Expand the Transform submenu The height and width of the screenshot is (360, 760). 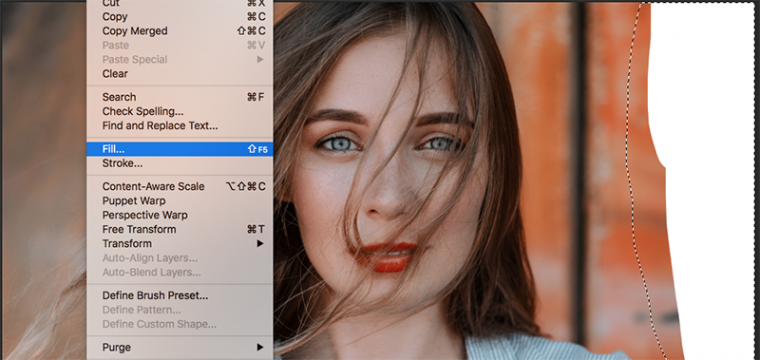[x=180, y=244]
